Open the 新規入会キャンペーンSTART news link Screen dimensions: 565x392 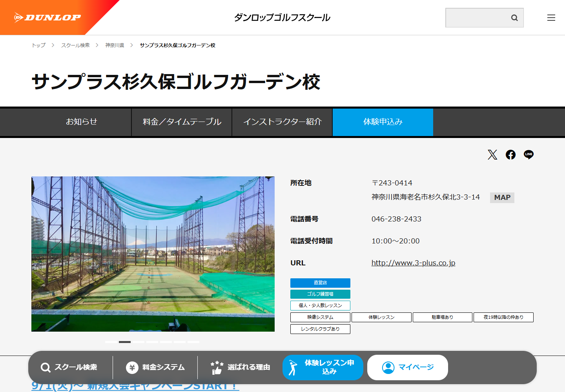click(135, 386)
